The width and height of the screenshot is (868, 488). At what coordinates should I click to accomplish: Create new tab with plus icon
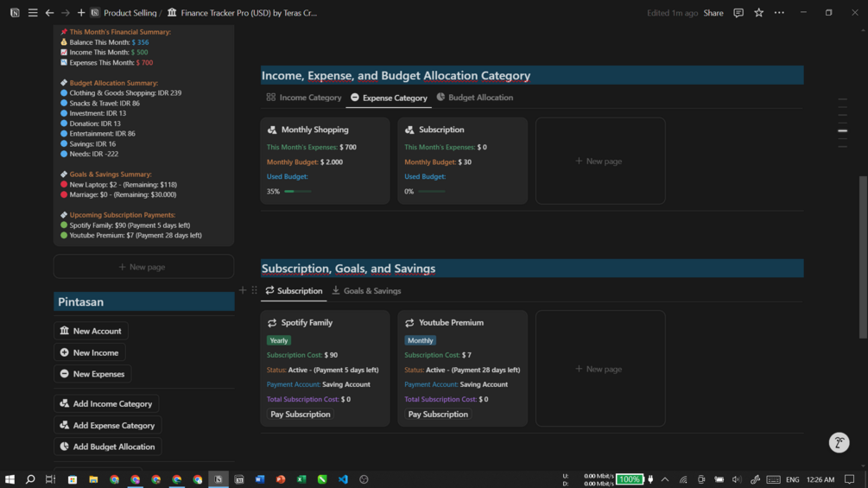pos(81,13)
